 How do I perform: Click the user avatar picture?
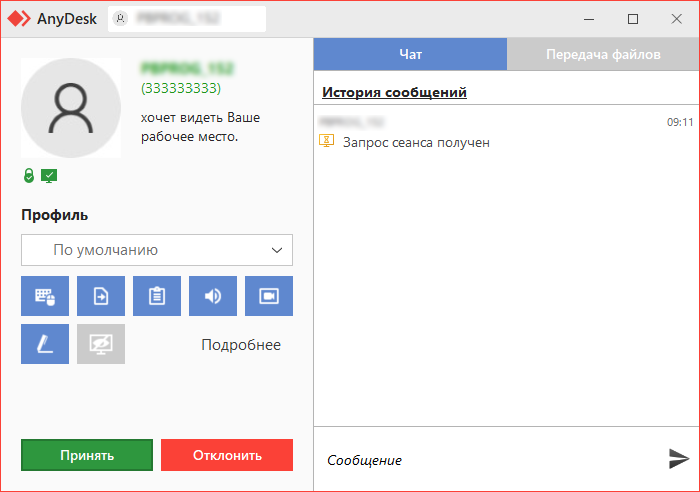coord(71,108)
